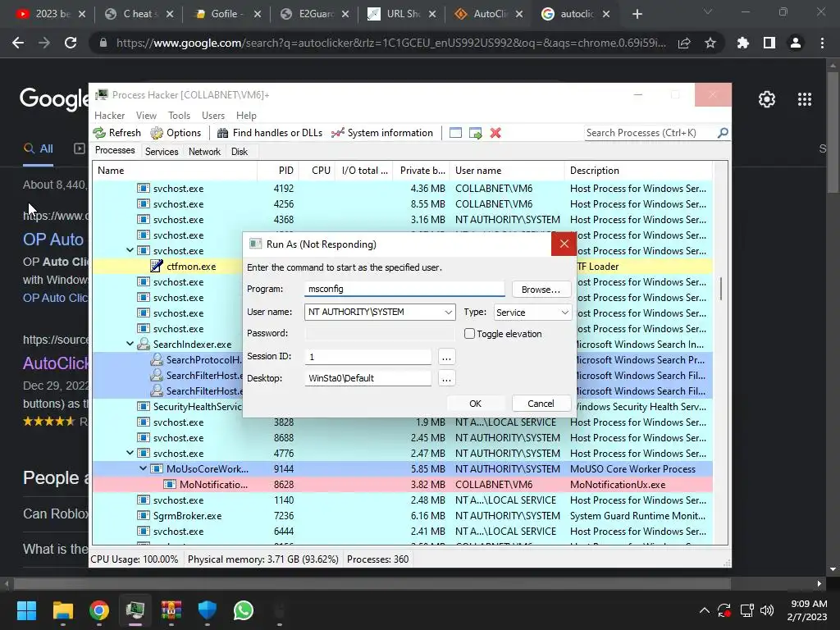Click the svchost.exe PID 4192 icon

pyautogui.click(x=143, y=188)
